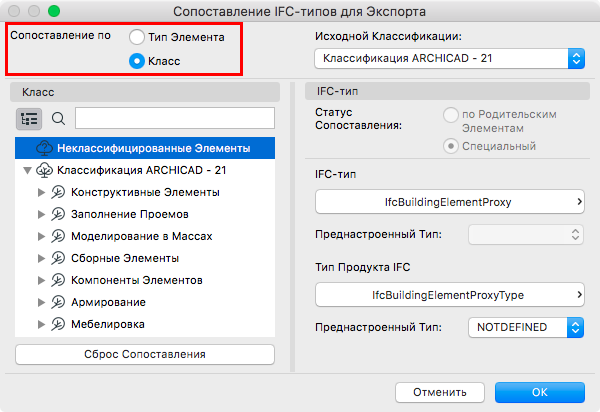Click the Отменить button
600x412 pixels.
pos(433,391)
